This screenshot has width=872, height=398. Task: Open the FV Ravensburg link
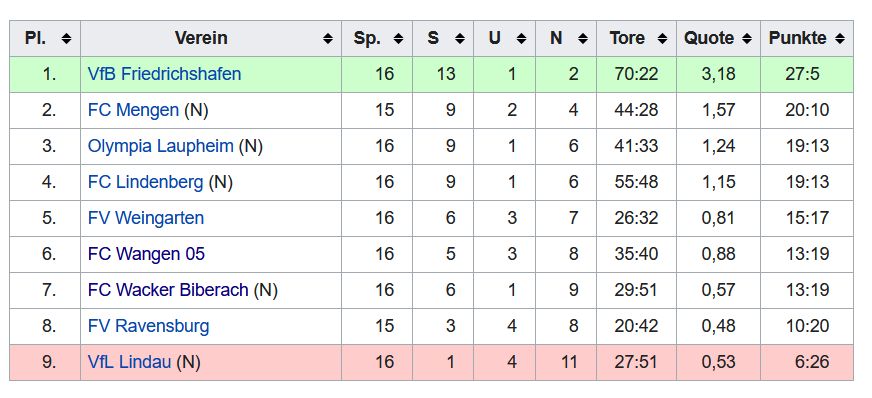(148, 326)
